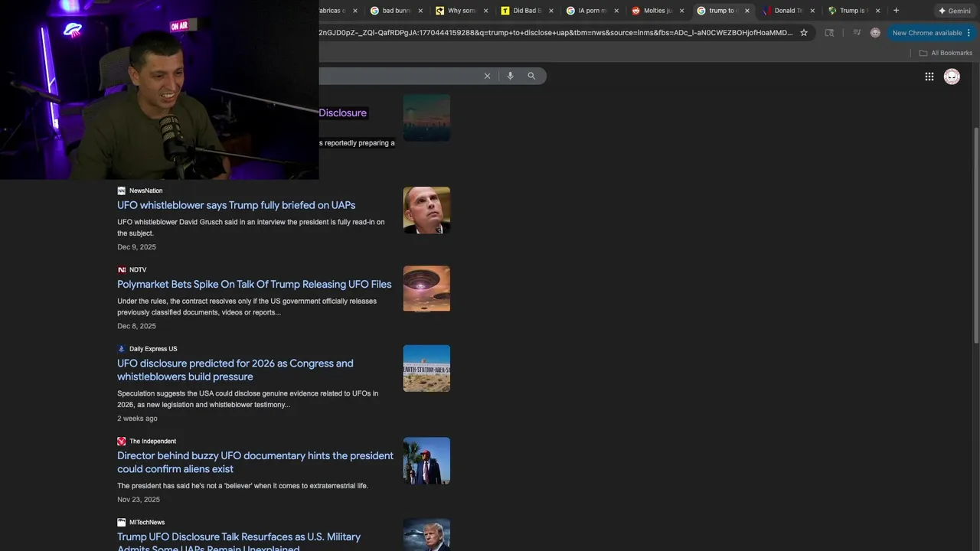Image resolution: width=980 pixels, height=551 pixels.
Task: Open 'UFO whistleblower says Trump fully briefed' article
Action: coord(236,205)
